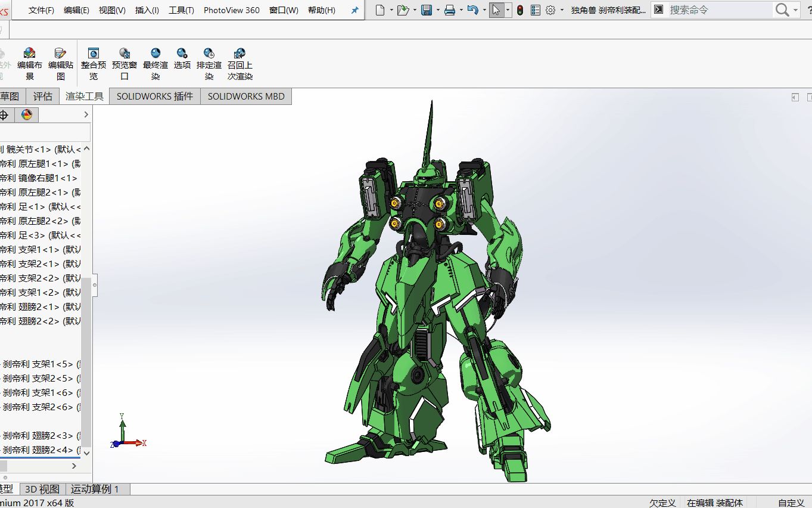This screenshot has width=812, height=508.
Task: Open a file with the Open icon
Action: (403, 10)
